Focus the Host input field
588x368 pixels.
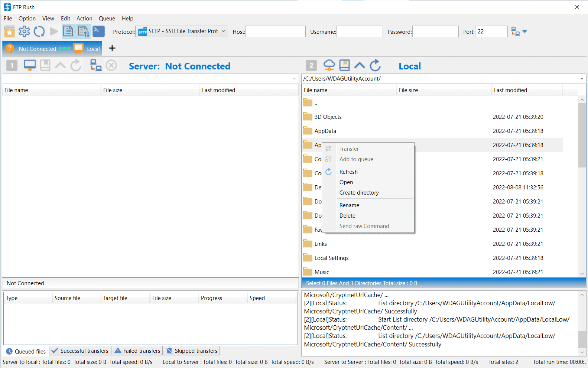(276, 32)
